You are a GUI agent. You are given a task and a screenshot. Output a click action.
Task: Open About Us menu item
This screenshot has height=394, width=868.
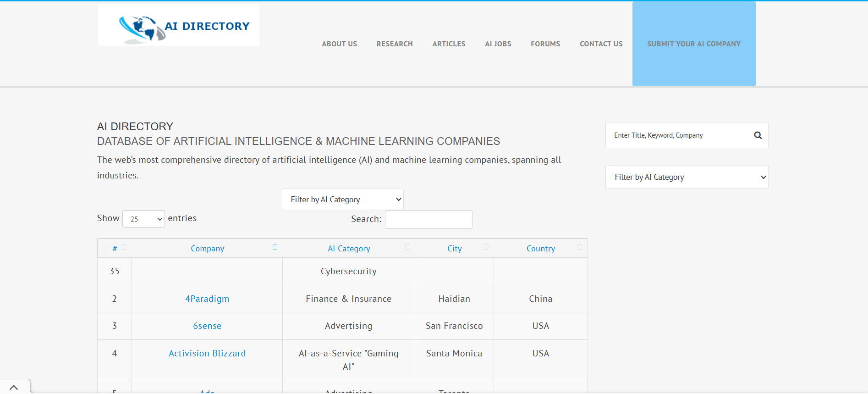click(x=339, y=44)
